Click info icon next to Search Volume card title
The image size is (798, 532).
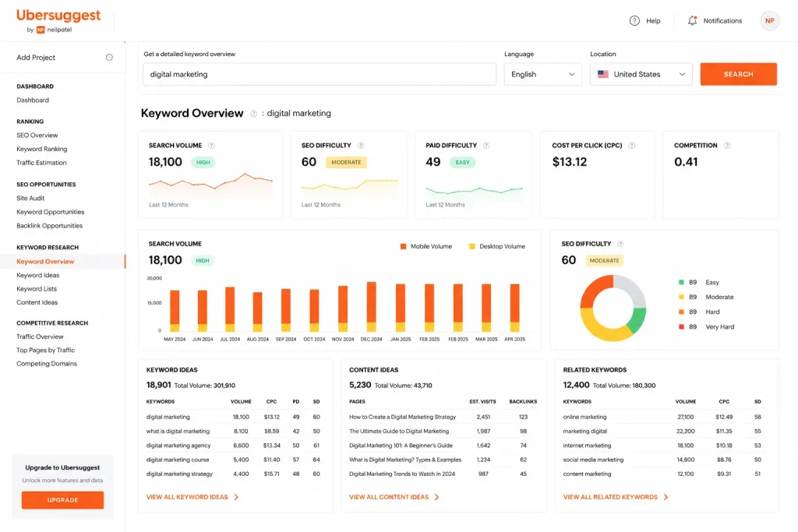211,146
